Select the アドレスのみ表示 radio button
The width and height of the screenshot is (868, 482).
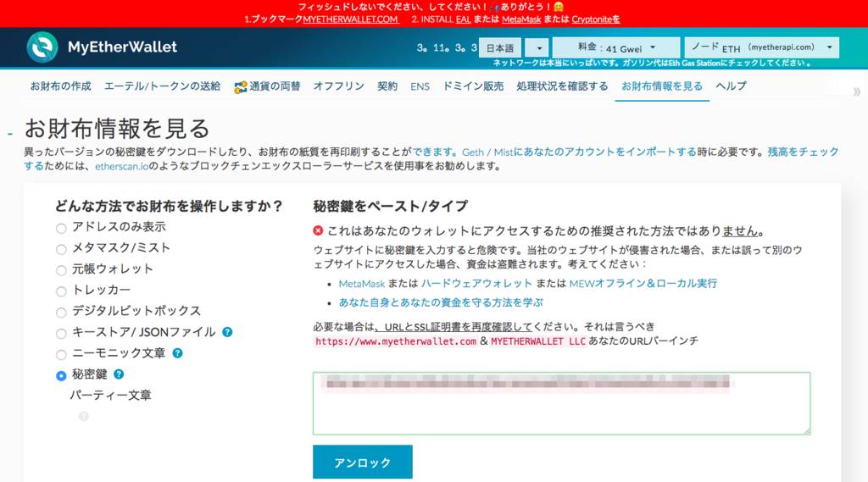[61, 228]
